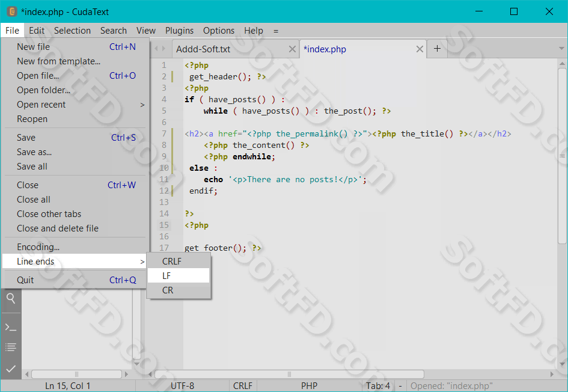Set line ends to CR

tap(179, 290)
